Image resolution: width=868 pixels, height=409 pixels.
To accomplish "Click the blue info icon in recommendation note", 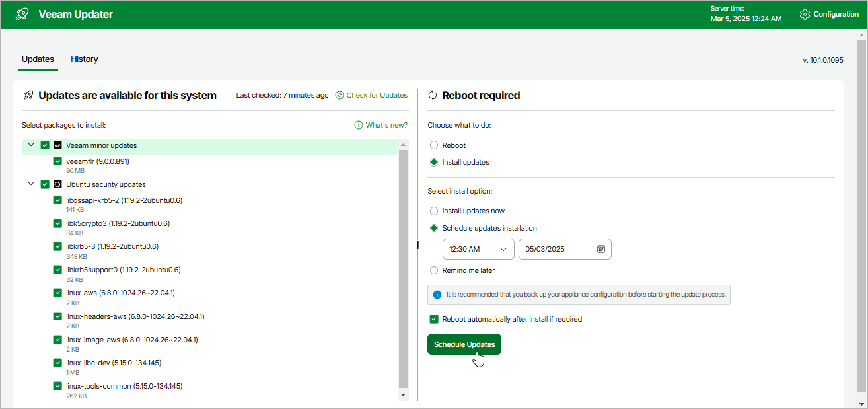I will pos(437,295).
